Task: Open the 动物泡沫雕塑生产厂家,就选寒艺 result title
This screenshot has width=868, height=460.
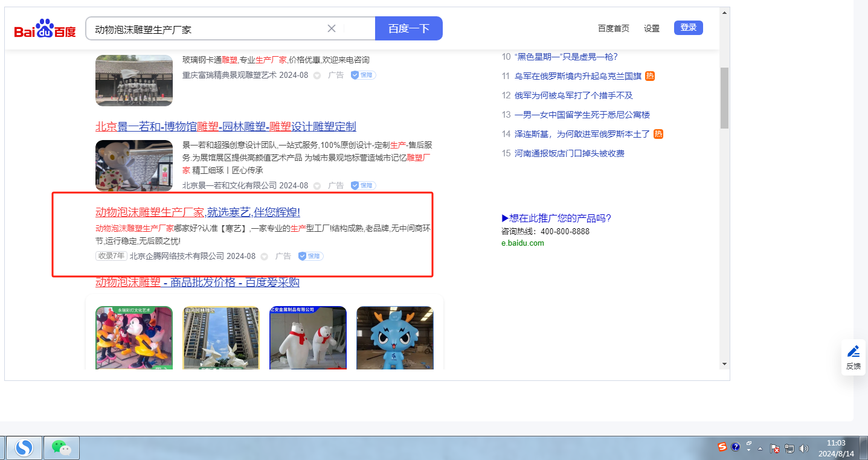Action: point(198,212)
